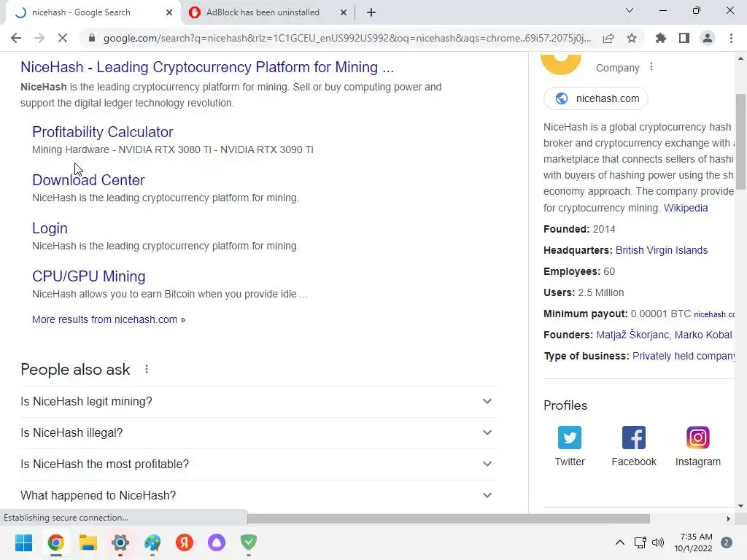Screen dimensions: 747x560
Task: Expand What happened to NiceHash question
Action: coord(258,496)
